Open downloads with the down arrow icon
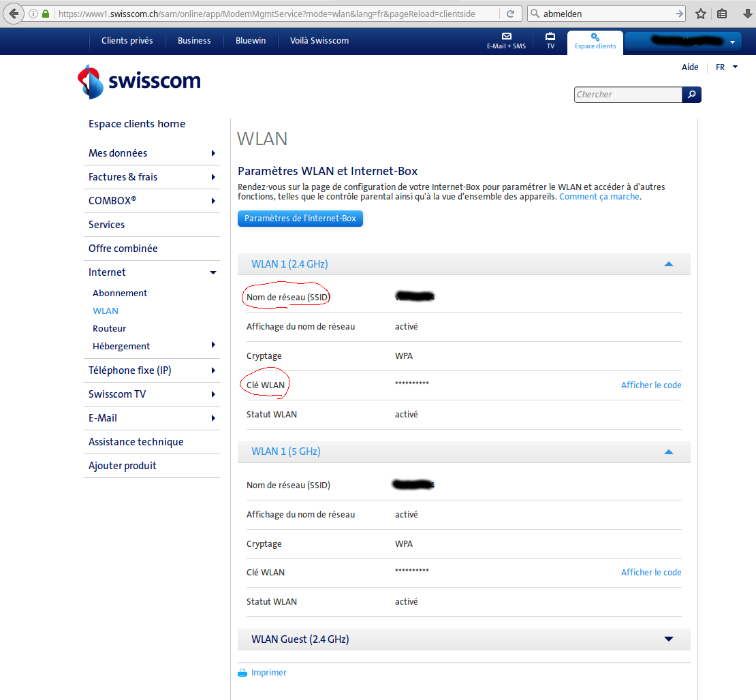756x700 pixels. click(x=747, y=14)
